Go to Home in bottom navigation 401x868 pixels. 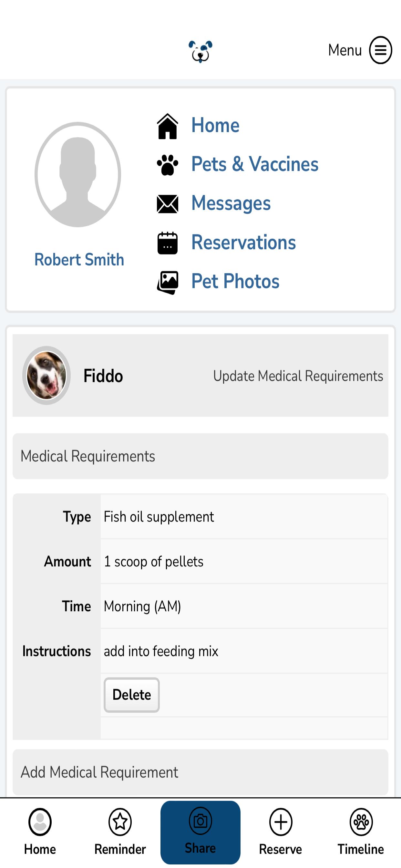[40, 832]
